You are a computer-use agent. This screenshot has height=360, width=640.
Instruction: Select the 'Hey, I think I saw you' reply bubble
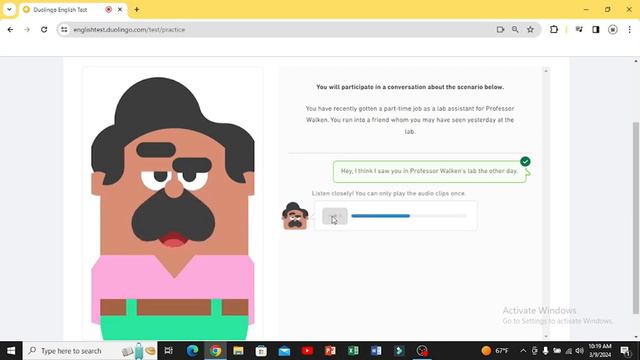(x=429, y=171)
